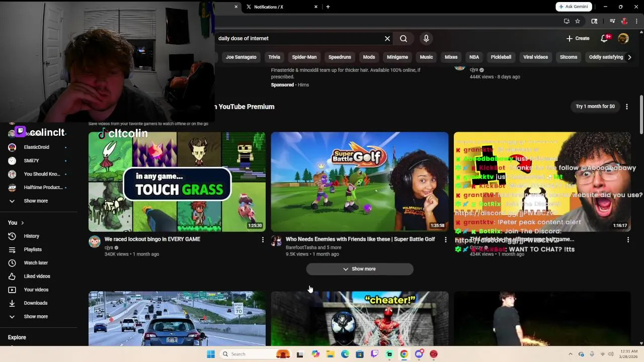Image resolution: width=644 pixels, height=362 pixels.
Task: Open the ElasticDroid subscription
Action: 38,147
